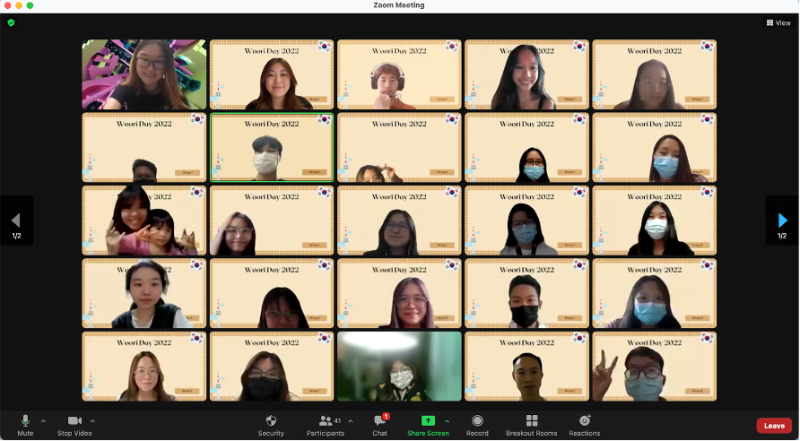Select the participant with purple-tinted hair
The width and height of the screenshot is (800, 441).
[x=399, y=293]
